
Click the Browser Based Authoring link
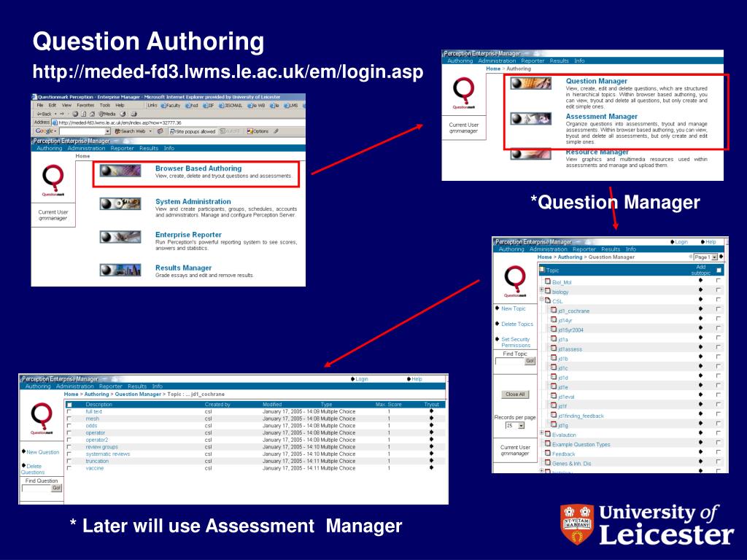tap(198, 168)
